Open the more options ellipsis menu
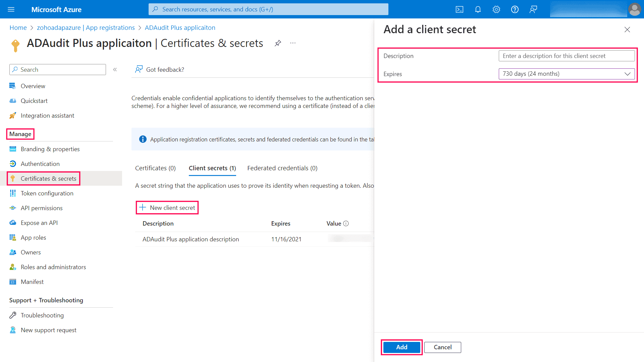The width and height of the screenshot is (644, 362). [292, 43]
